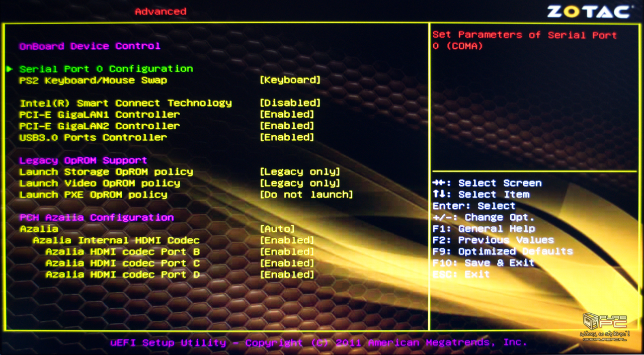644x355 pixels.
Task: Change PS2 Keyboard/Mouse Swap value
Action: tap(290, 80)
